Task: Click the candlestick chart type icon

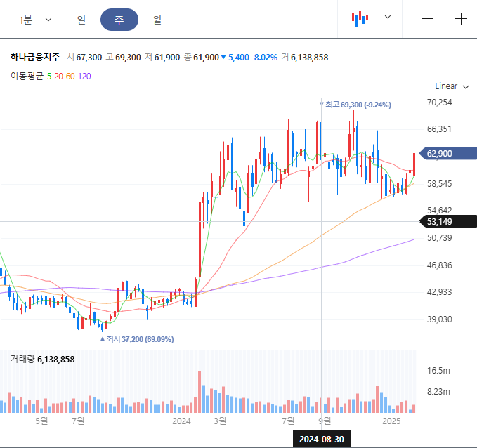Action: tap(360, 18)
